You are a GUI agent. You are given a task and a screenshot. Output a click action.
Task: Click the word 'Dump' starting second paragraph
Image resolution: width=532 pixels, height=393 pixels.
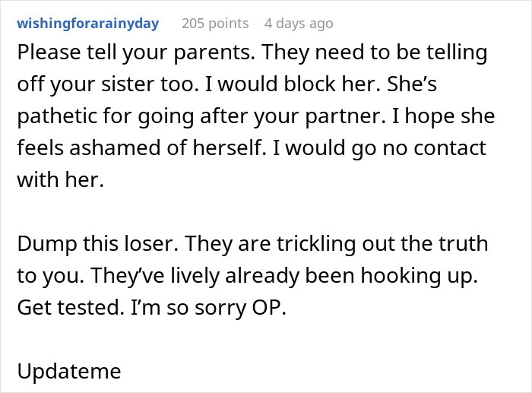coord(47,244)
